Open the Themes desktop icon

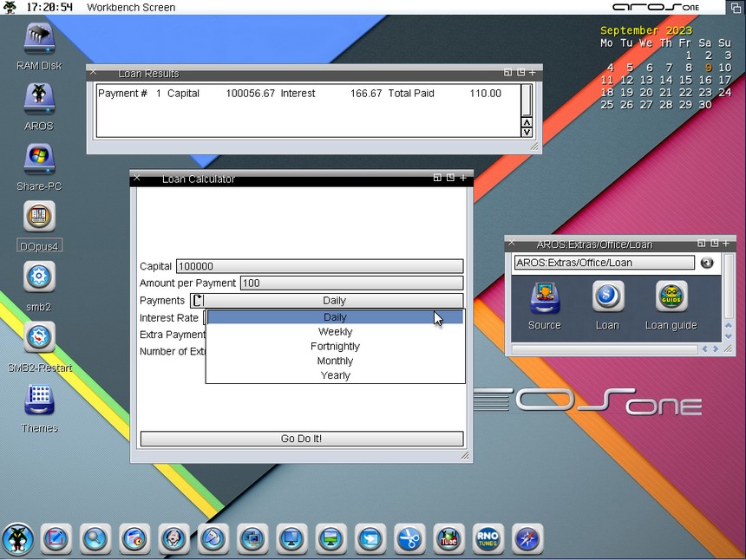pos(39,400)
